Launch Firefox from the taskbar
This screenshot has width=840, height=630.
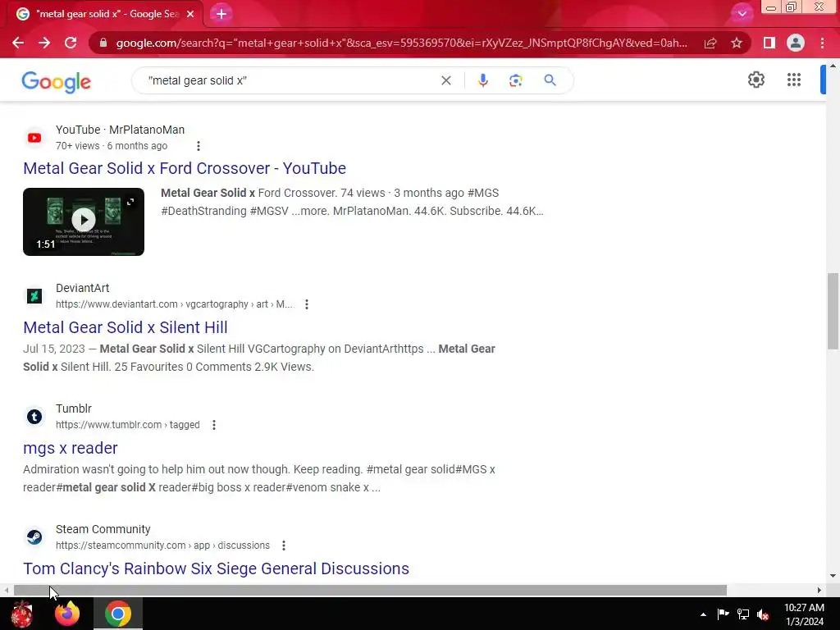(67, 614)
